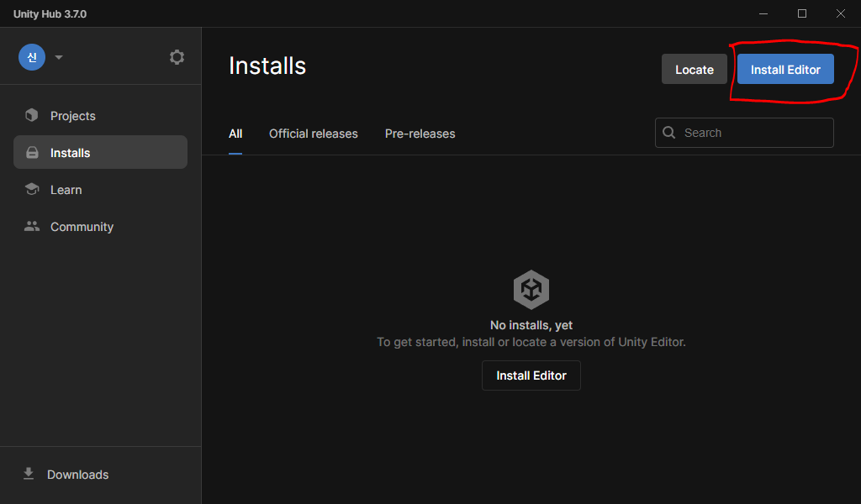861x504 pixels.
Task: Open Preferences via the gear icon
Action: 177,57
